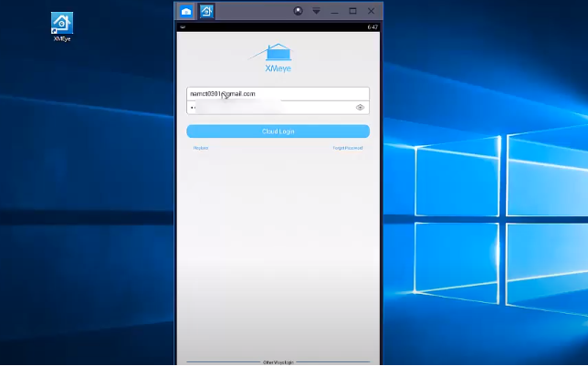
Task: Switch to the emulator home tab
Action: click(186, 11)
